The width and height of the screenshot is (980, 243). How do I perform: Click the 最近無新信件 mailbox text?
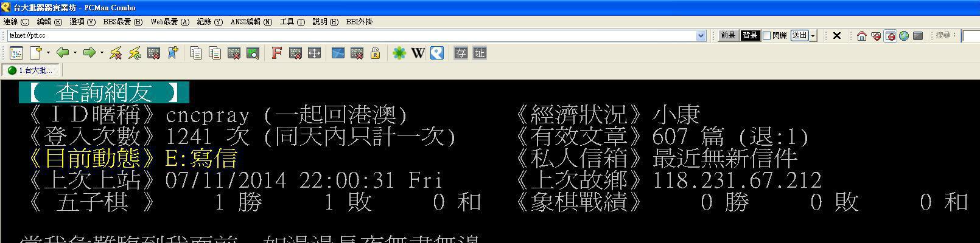(x=725, y=159)
